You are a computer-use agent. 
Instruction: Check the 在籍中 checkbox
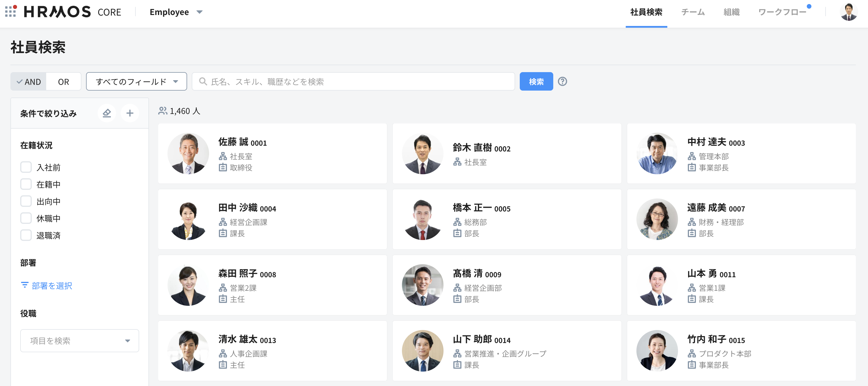[x=26, y=184]
